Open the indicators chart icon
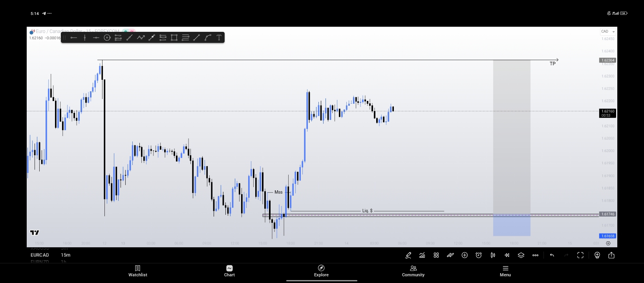Image resolution: width=644 pixels, height=283 pixels. tap(422, 255)
